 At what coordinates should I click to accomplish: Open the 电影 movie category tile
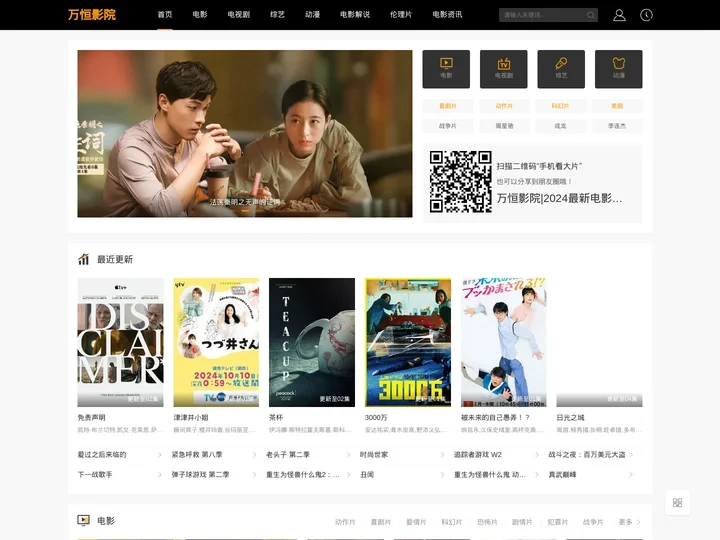pos(446,69)
